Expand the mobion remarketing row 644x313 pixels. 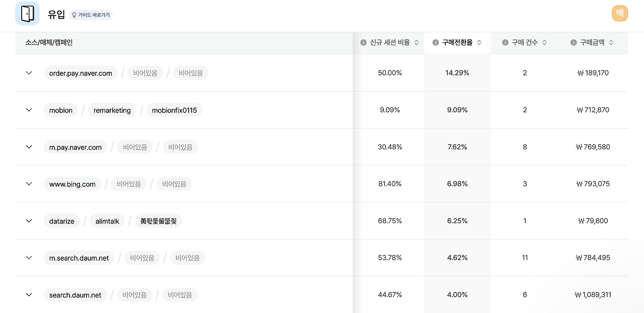(x=29, y=110)
